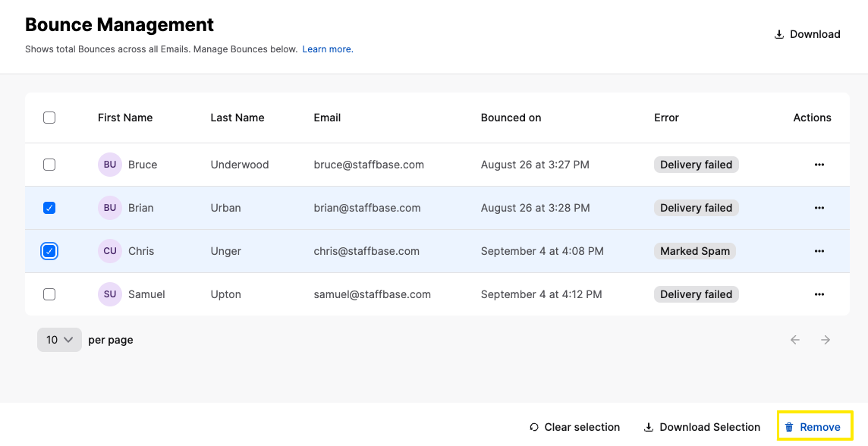Uncheck the Brian Urban row checkbox
Image resolution: width=868 pixels, height=446 pixels.
click(x=49, y=208)
